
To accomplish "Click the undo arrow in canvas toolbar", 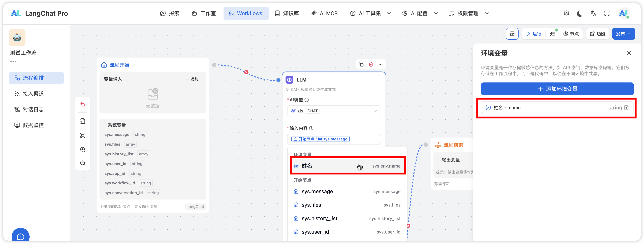I will [x=83, y=104].
